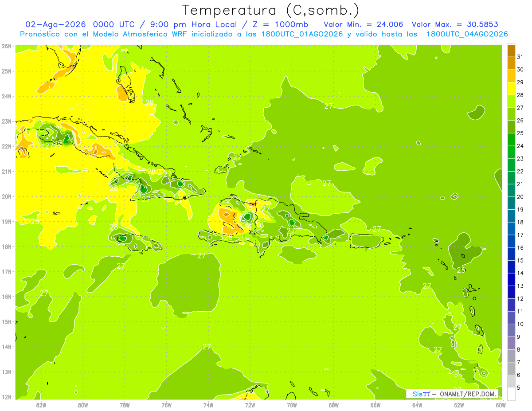532x411 pixels.
Task: Click the '18N' latitude axis label
Action: click(6, 247)
